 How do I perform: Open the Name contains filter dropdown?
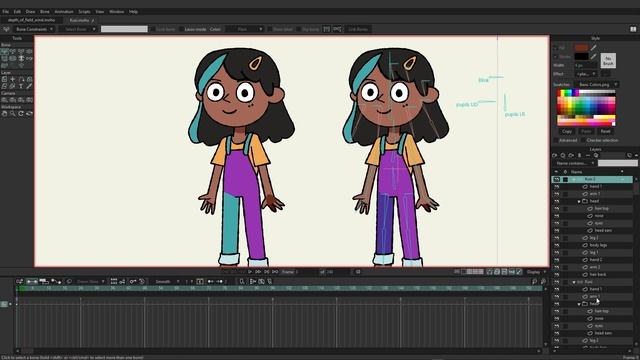click(575, 163)
